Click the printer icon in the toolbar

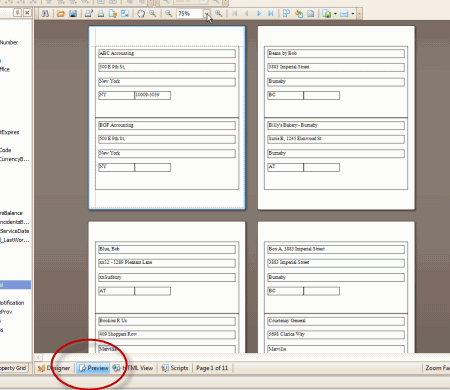point(101,14)
